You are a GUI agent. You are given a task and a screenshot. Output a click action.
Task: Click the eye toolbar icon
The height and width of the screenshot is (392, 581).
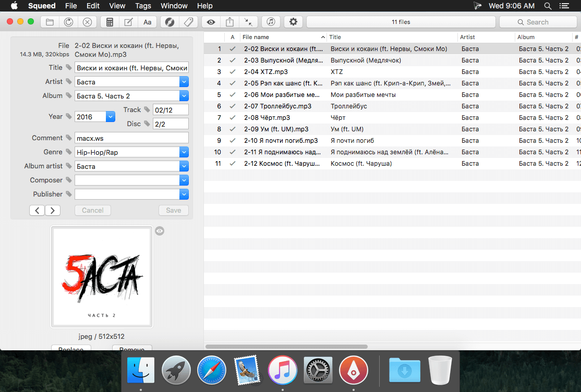[x=211, y=22]
